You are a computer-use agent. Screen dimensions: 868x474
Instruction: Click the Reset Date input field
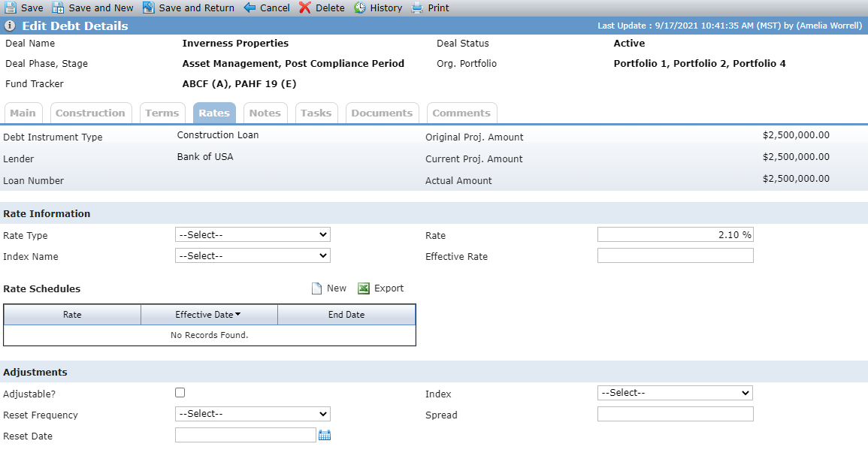point(246,435)
